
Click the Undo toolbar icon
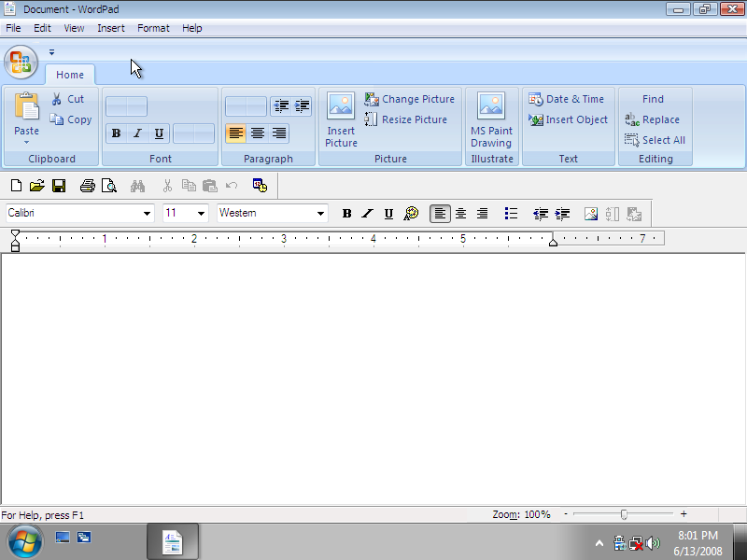232,186
